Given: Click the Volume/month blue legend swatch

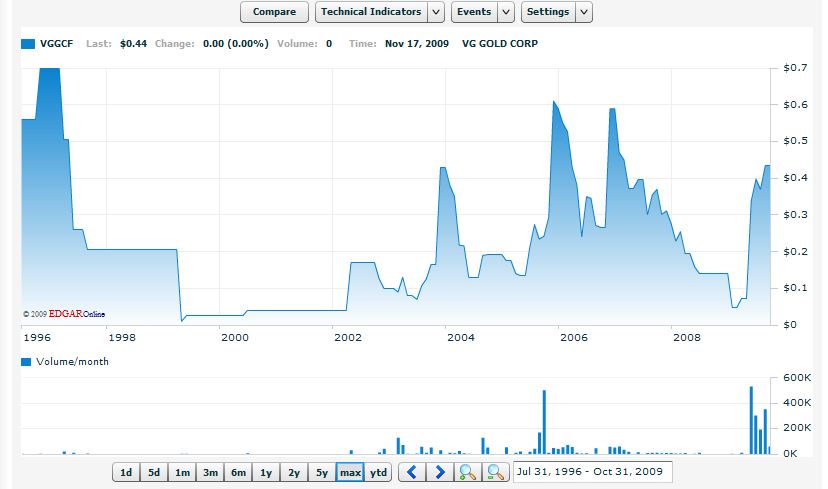Looking at the screenshot, I should click(x=26, y=362).
